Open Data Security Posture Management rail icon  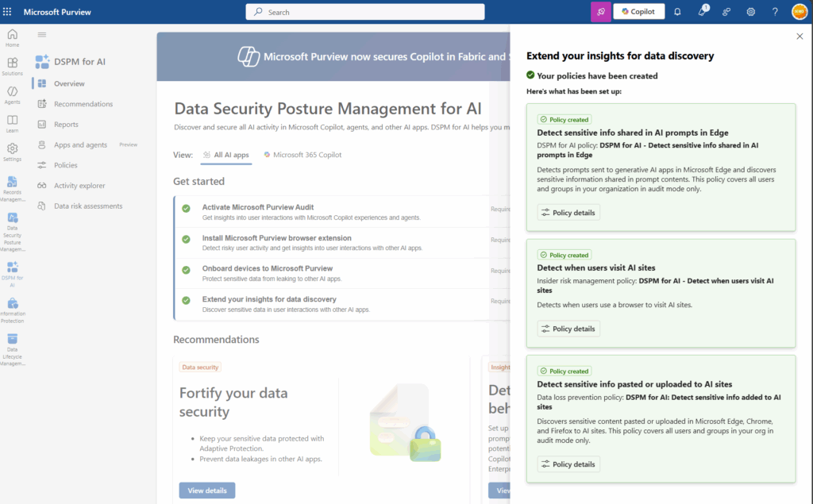(x=13, y=232)
